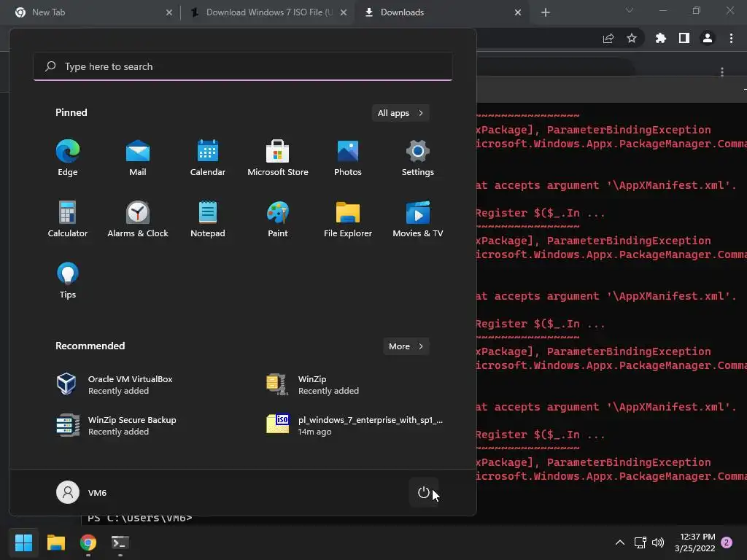747x560 pixels.
Task: Open the pinned File Explorer app
Action: [x=348, y=219]
